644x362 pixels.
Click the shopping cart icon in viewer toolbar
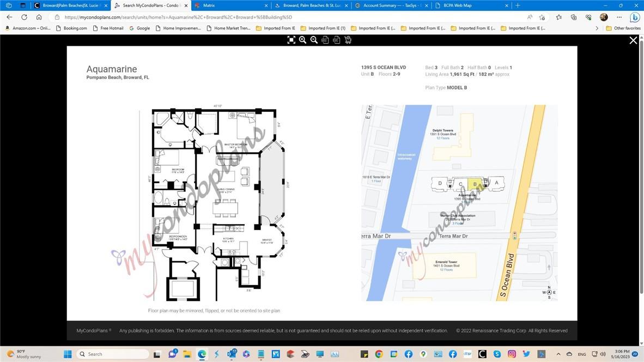coord(348,40)
